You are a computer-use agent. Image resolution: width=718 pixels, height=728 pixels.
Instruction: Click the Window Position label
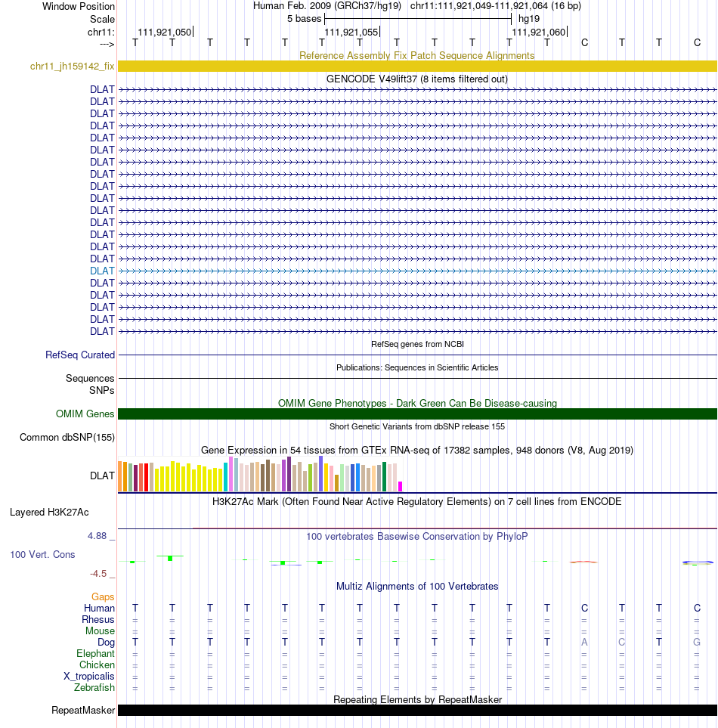coord(79,7)
